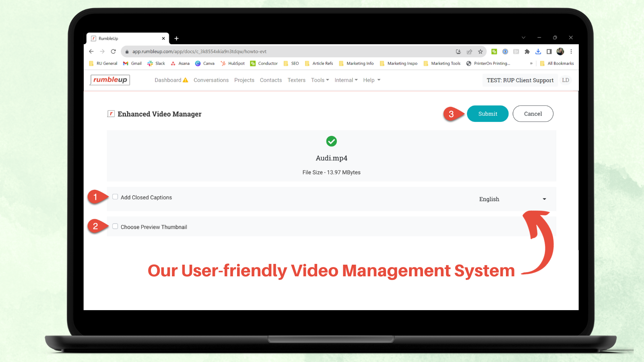
Task: Open the Internal dropdown menu
Action: (x=346, y=80)
